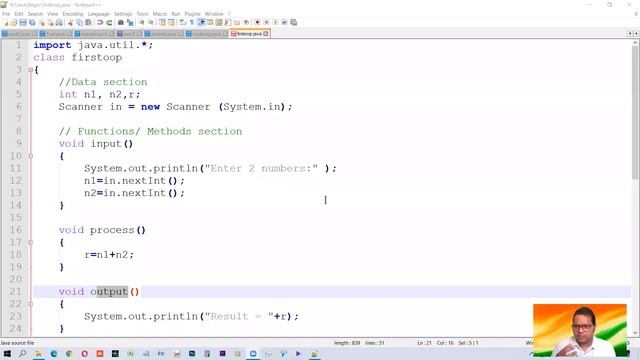Click 'Scanner in = new Scanner' line
640x360 pixels.
[175, 107]
